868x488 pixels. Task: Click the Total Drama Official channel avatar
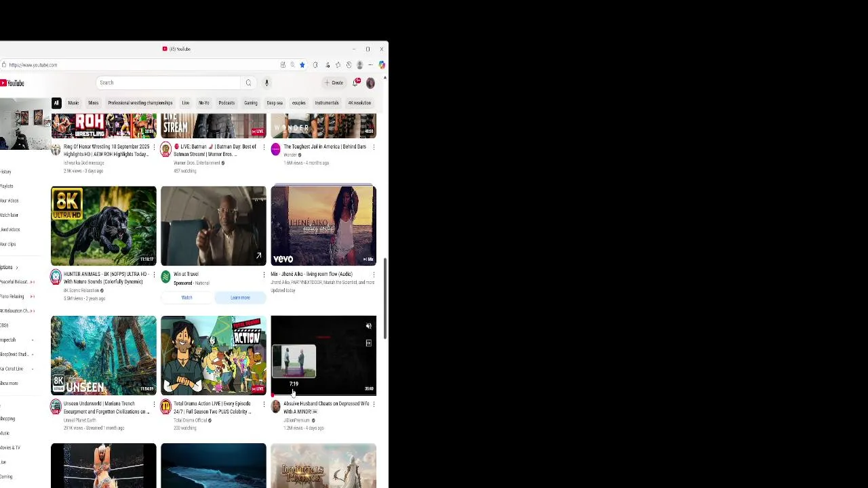click(165, 407)
